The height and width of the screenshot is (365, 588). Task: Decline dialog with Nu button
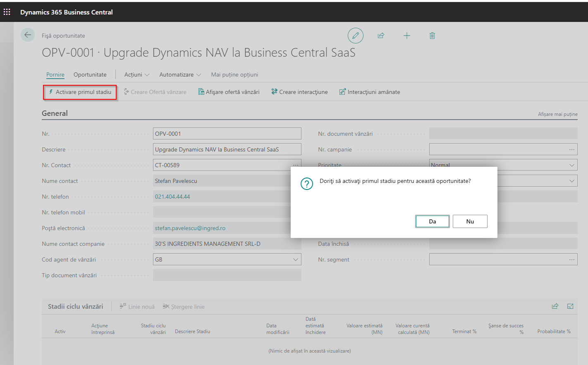(x=470, y=221)
